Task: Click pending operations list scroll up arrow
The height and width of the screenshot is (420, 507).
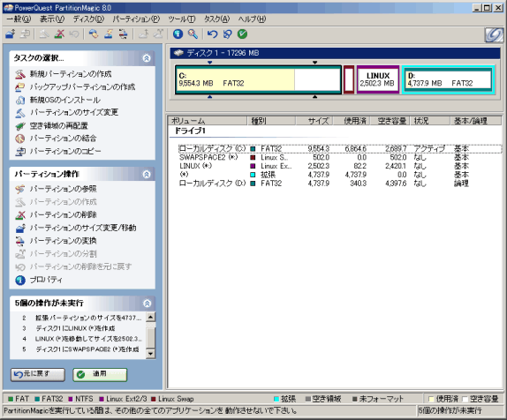Action: coord(150,317)
